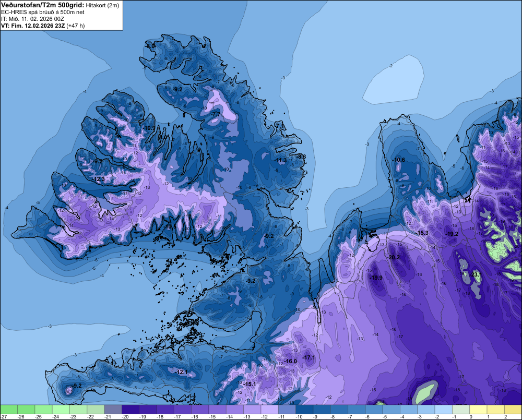Image resolution: width=522 pixels, height=420 pixels.
Task: Click the color scale label "-20"
Action: click(125, 417)
